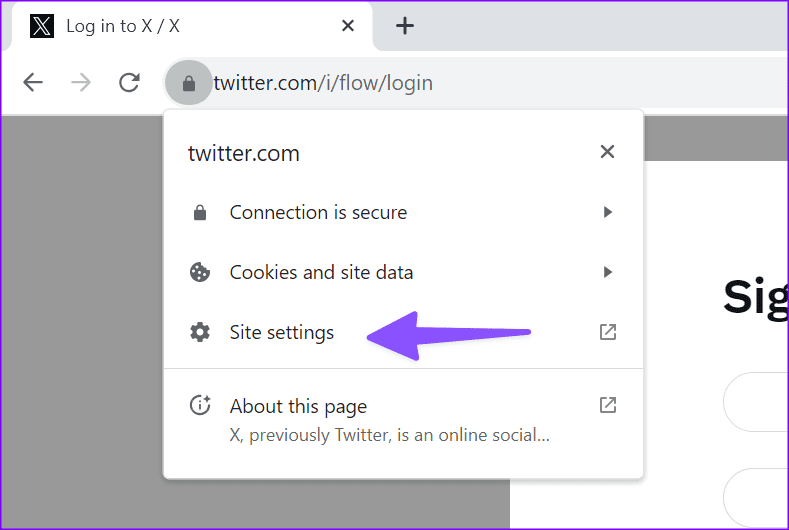Click the forward navigation arrow
The width and height of the screenshot is (789, 530).
tap(81, 83)
